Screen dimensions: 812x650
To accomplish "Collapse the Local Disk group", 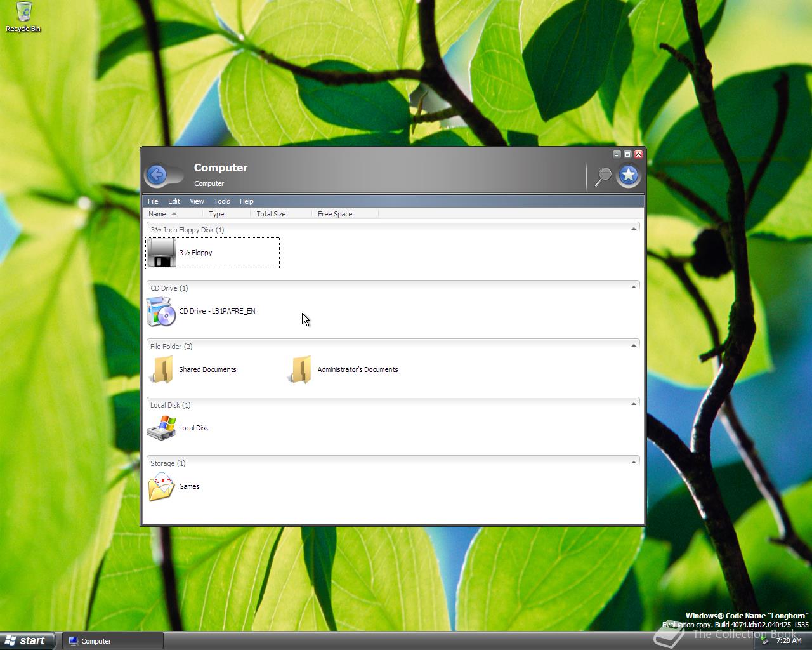I will pos(634,404).
